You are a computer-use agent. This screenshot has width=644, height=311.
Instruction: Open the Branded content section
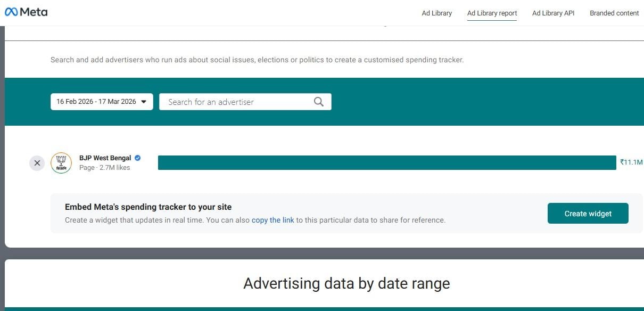click(x=614, y=13)
